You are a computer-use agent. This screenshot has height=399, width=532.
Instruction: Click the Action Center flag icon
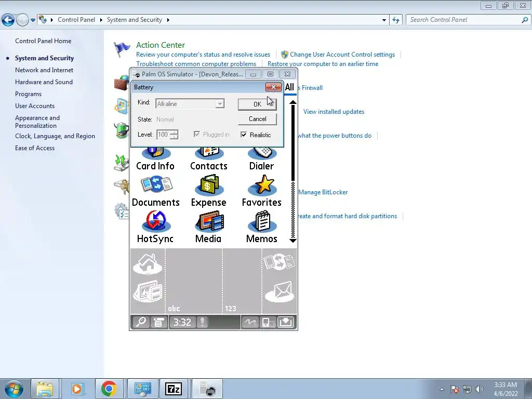pos(122,49)
